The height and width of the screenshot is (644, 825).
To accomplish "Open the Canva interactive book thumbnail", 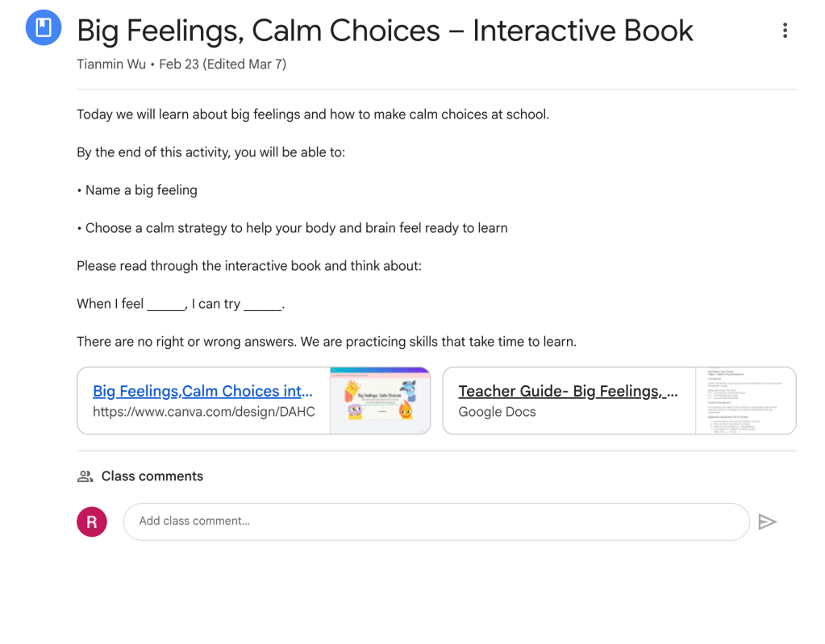I will pyautogui.click(x=380, y=401).
